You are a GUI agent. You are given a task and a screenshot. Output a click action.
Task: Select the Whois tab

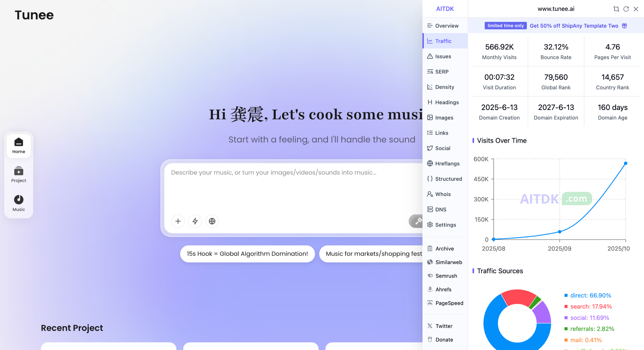(x=443, y=194)
